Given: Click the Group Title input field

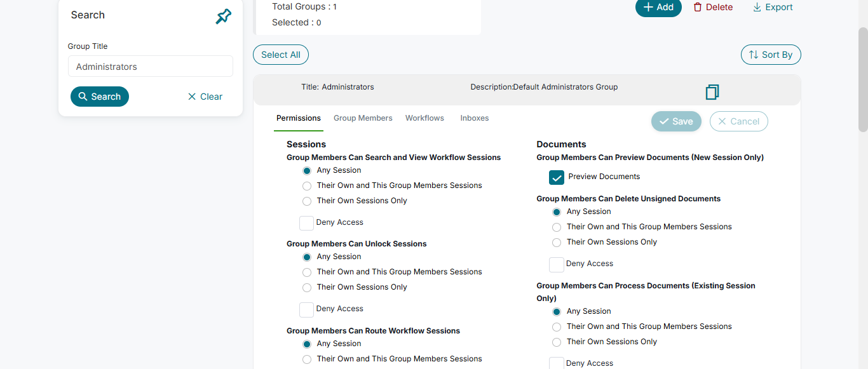Looking at the screenshot, I should [x=151, y=67].
